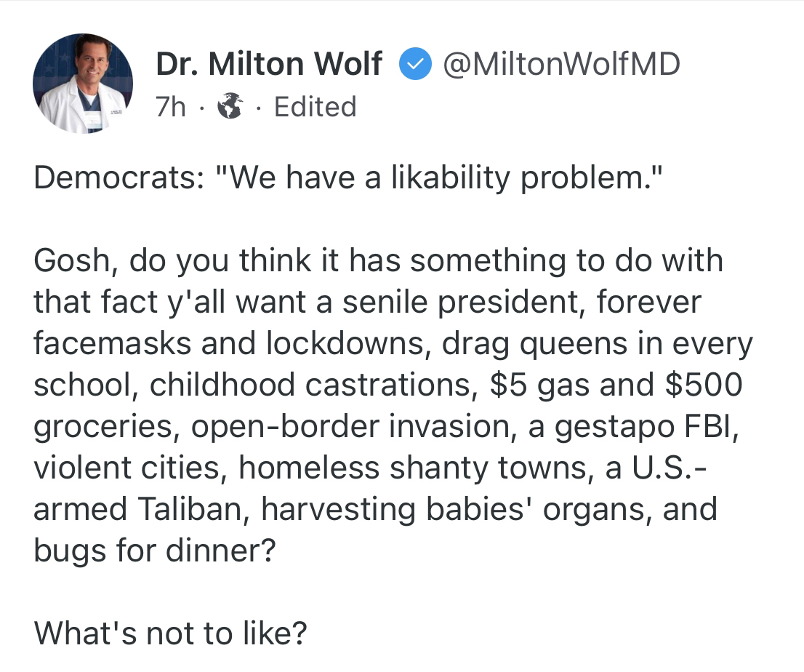Click the 'What's not to like?' line

coord(170,633)
